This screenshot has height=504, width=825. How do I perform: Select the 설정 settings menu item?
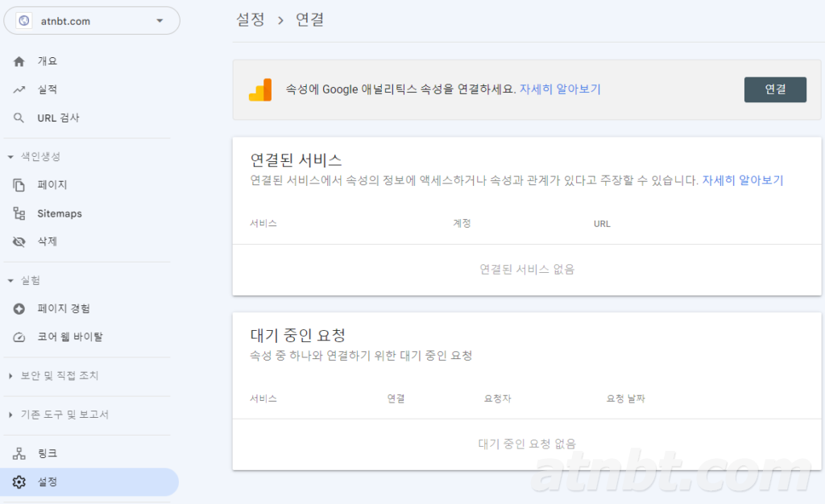[x=89, y=482]
